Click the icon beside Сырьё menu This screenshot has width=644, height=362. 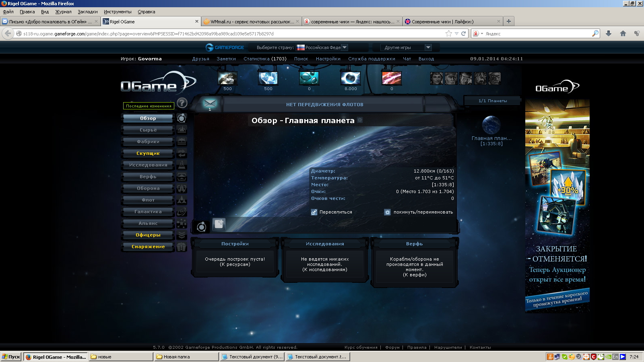click(x=182, y=130)
